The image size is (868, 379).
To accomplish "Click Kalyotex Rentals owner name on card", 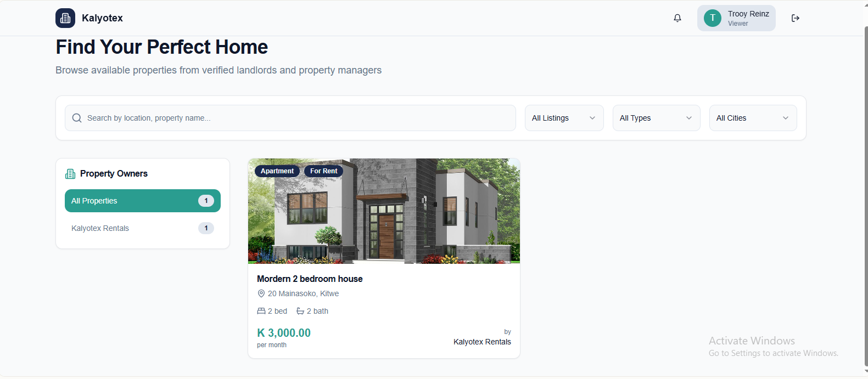I will [482, 342].
